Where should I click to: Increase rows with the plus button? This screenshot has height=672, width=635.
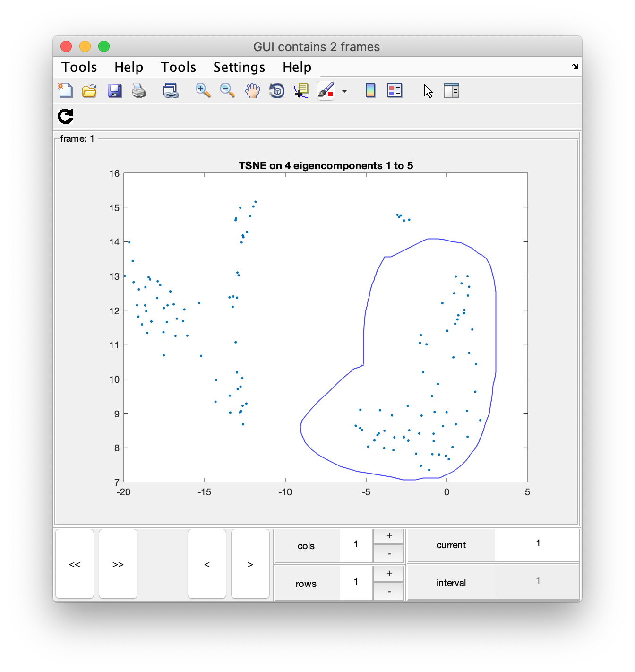pyautogui.click(x=389, y=574)
